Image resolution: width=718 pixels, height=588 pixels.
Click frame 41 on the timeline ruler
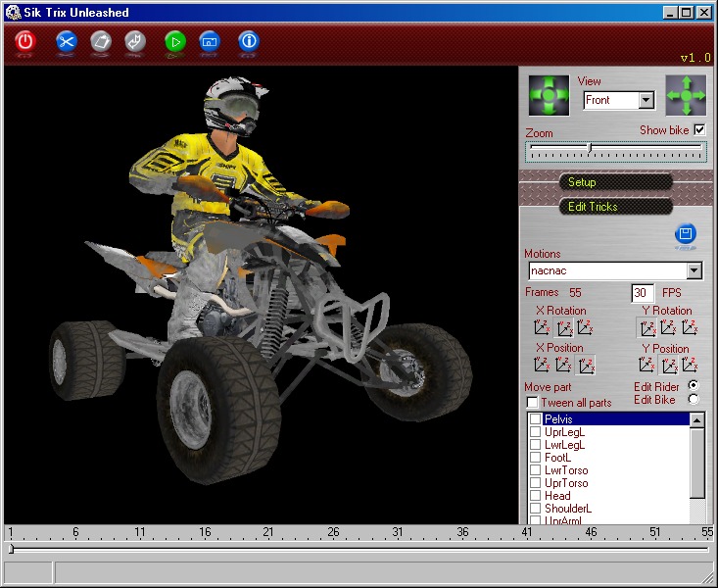[527, 531]
